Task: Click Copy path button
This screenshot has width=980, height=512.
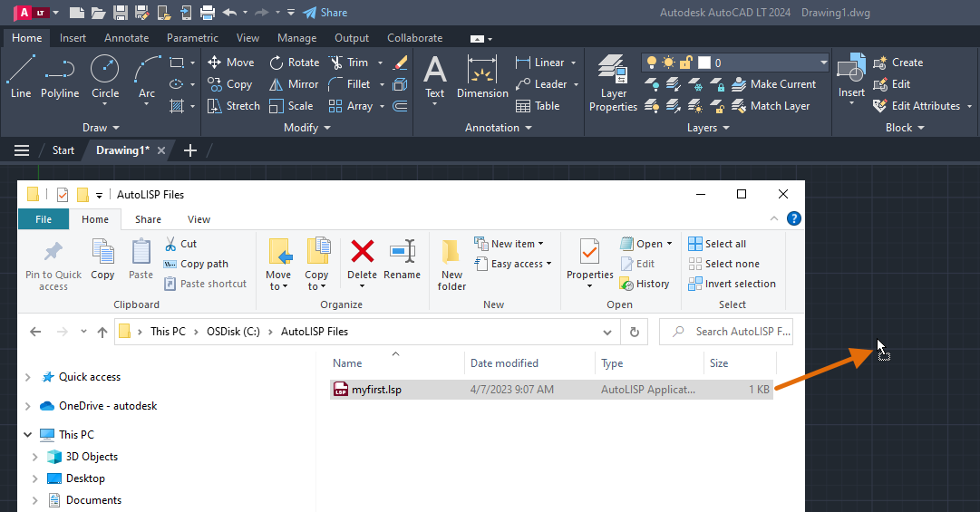Action: 196,264
